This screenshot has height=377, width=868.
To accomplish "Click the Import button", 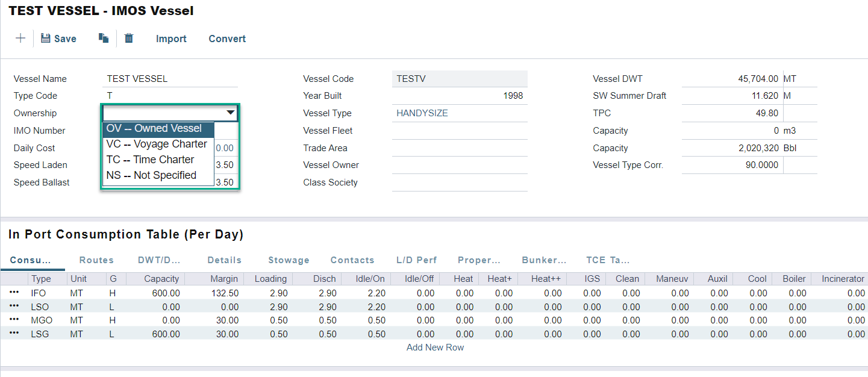I will (171, 38).
